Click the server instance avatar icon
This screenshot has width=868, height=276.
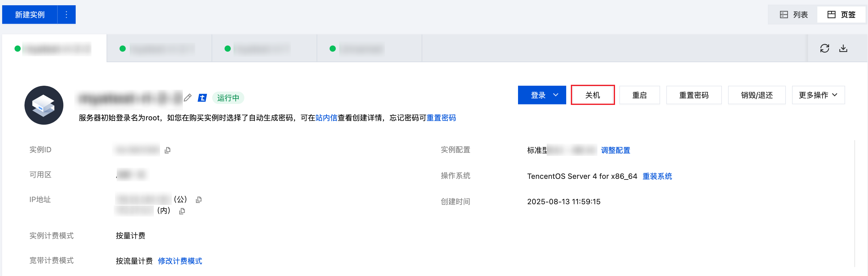coord(44,105)
